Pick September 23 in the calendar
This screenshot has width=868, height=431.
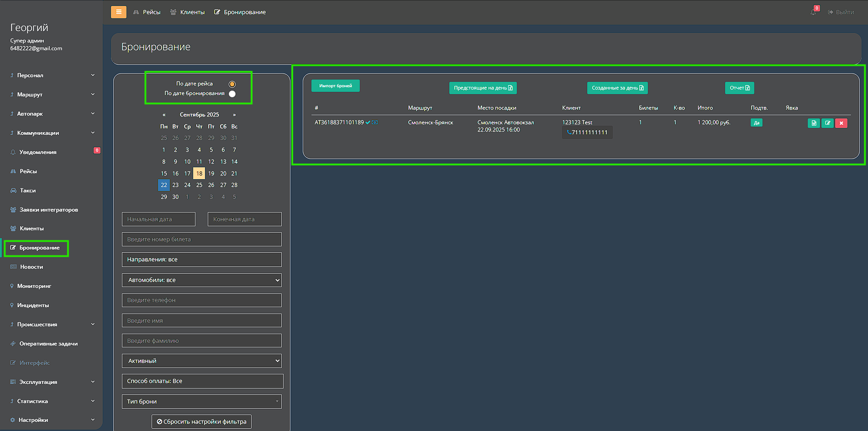pos(175,185)
